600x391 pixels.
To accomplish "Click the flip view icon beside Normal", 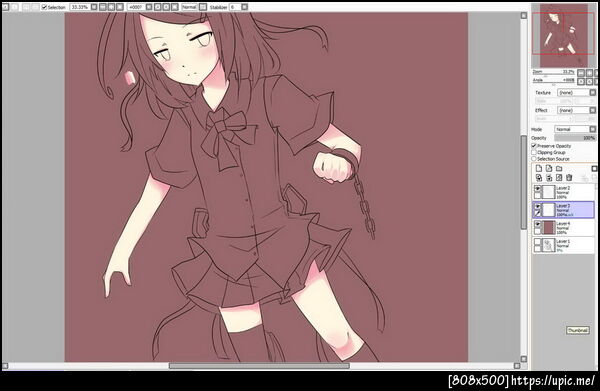I will (203, 7).
